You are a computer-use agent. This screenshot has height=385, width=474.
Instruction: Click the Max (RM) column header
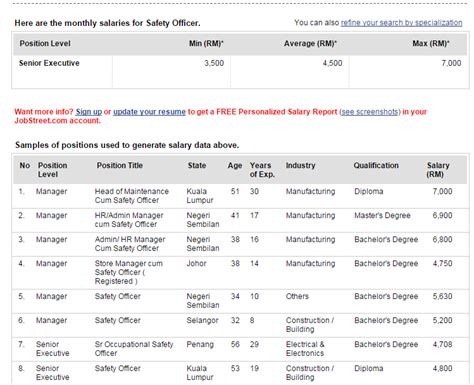431,44
